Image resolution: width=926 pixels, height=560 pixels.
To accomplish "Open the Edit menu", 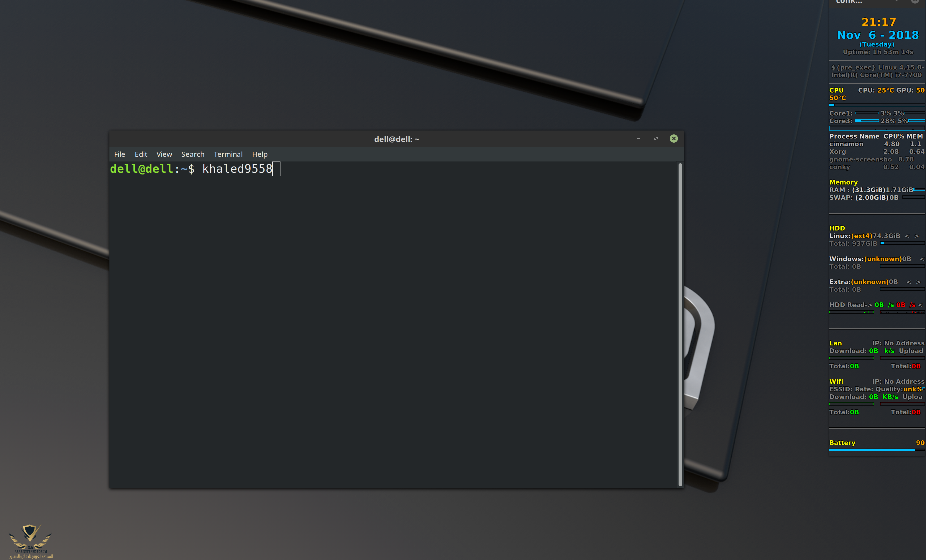I will [141, 154].
